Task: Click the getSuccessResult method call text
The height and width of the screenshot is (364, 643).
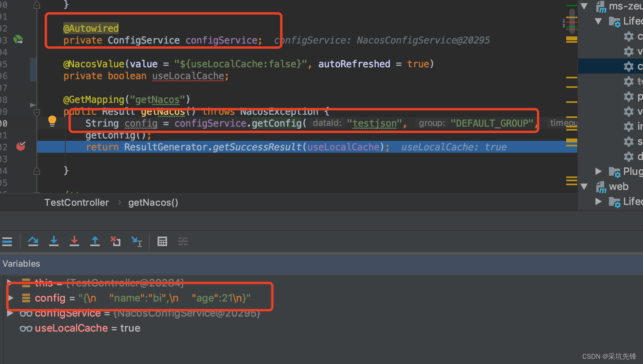Action: tap(257, 147)
